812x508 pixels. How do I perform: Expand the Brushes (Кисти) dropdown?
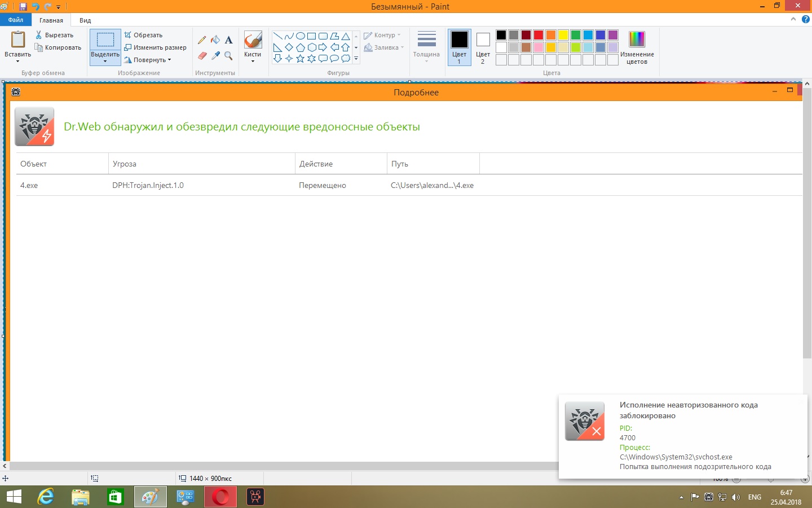pos(253,60)
